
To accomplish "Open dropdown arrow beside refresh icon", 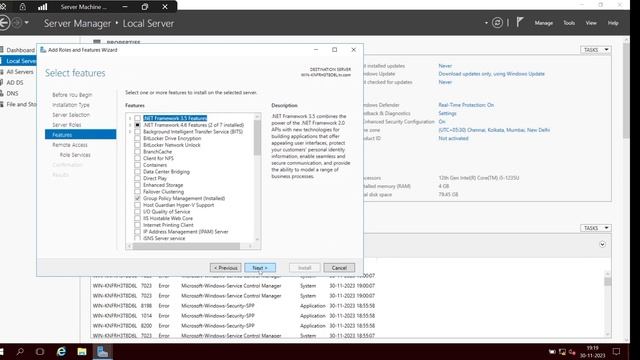I will tap(486, 23).
